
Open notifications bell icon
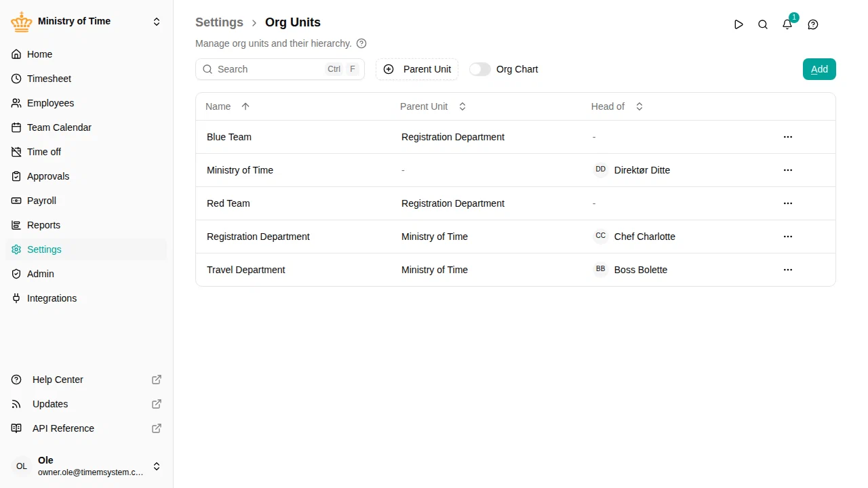(787, 24)
